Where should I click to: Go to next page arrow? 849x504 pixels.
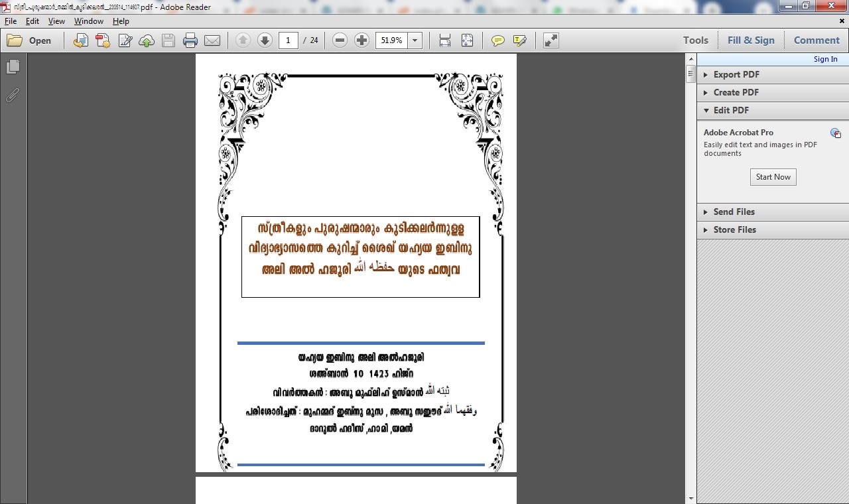coord(265,40)
